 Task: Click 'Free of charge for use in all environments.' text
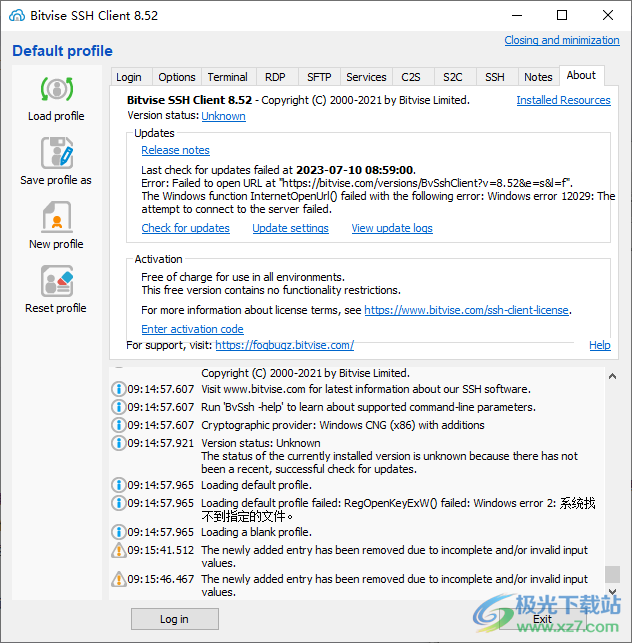(x=243, y=277)
